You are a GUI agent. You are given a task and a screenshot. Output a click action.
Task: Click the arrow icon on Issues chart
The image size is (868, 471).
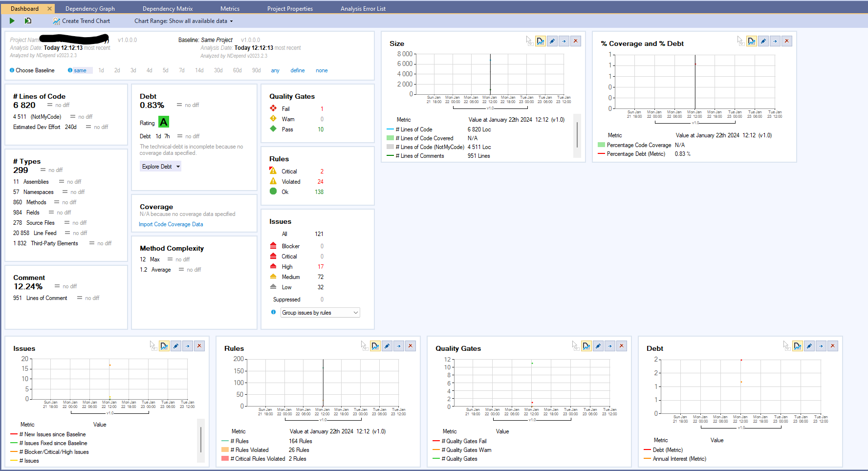[x=188, y=346]
